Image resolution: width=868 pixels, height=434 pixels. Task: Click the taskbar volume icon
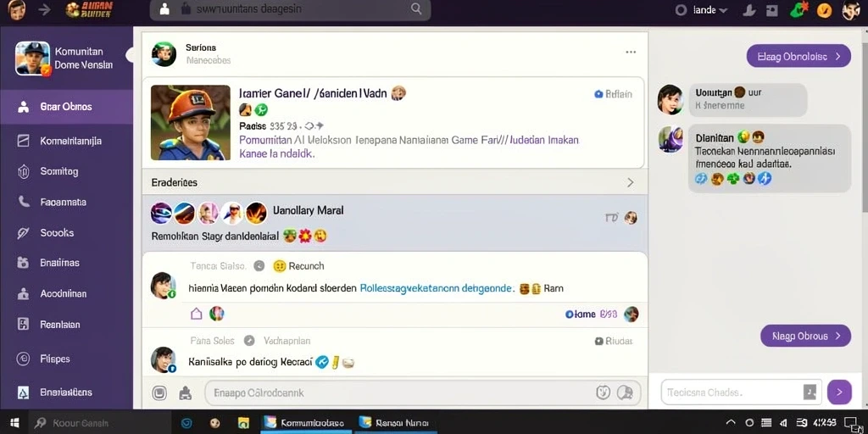click(782, 423)
